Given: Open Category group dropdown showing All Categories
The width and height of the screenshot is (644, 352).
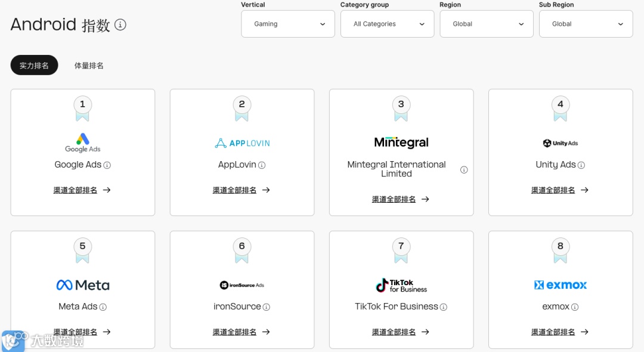Looking at the screenshot, I should pyautogui.click(x=388, y=24).
